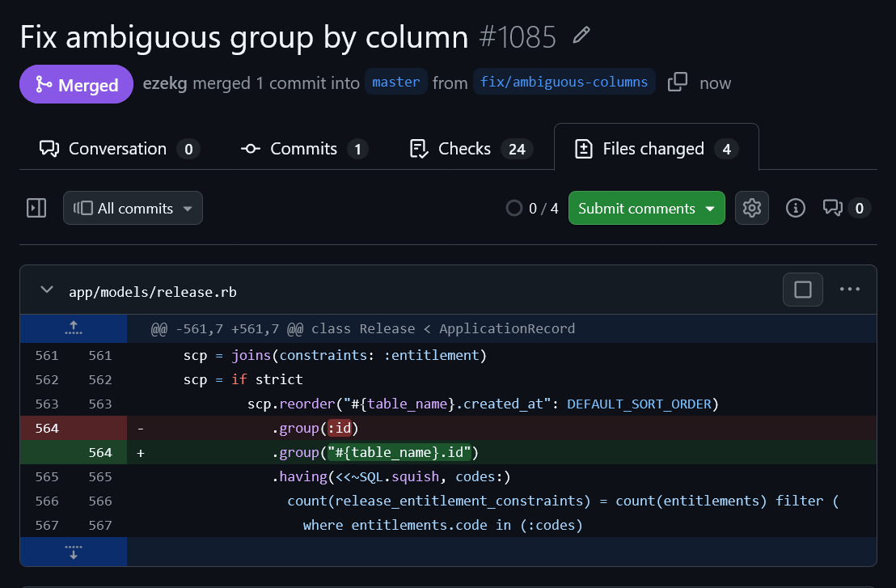Click the Merged status badge
The image size is (896, 588).
(77, 85)
